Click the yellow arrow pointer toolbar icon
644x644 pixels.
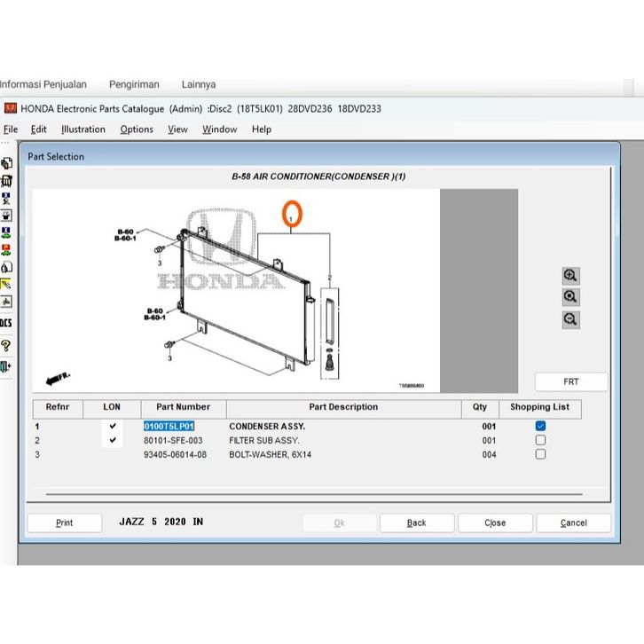6,285
